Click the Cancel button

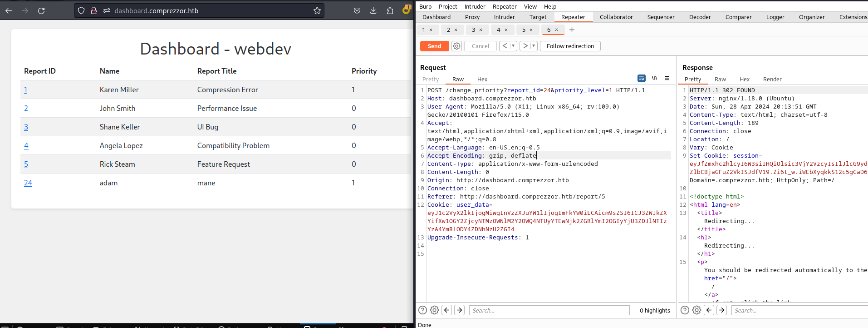coord(480,46)
